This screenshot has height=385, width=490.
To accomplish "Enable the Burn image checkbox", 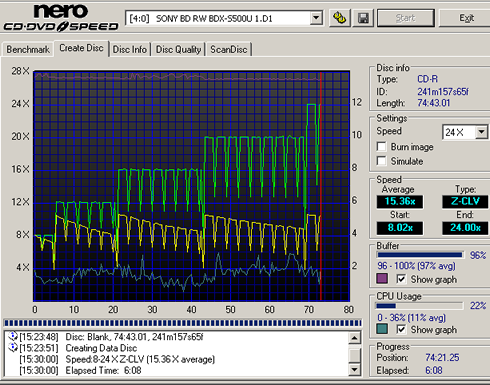I will point(381,147).
